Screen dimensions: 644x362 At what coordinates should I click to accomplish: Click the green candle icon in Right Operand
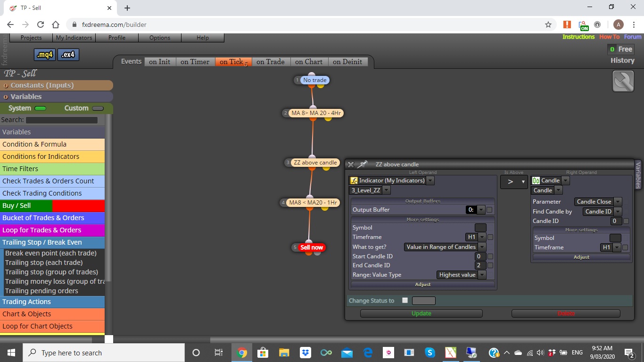click(x=536, y=181)
